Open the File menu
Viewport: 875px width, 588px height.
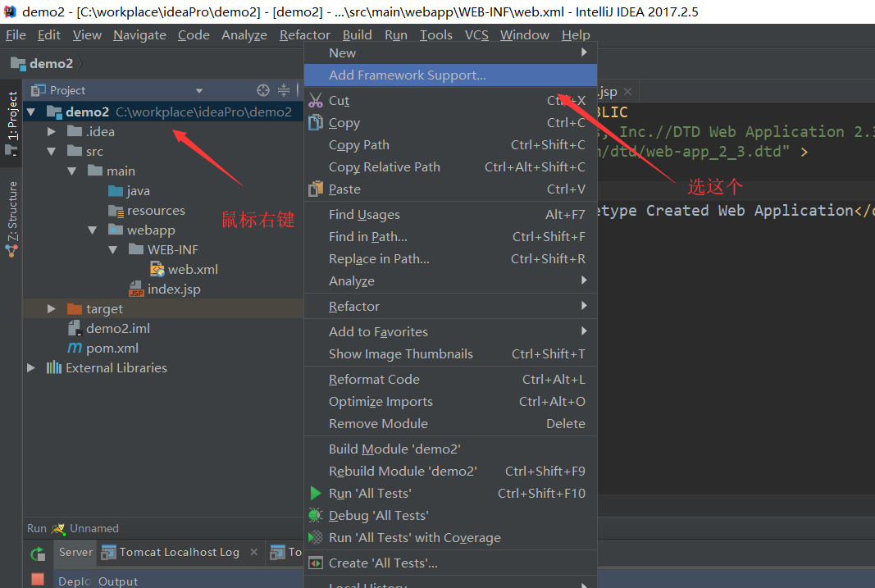[16, 35]
